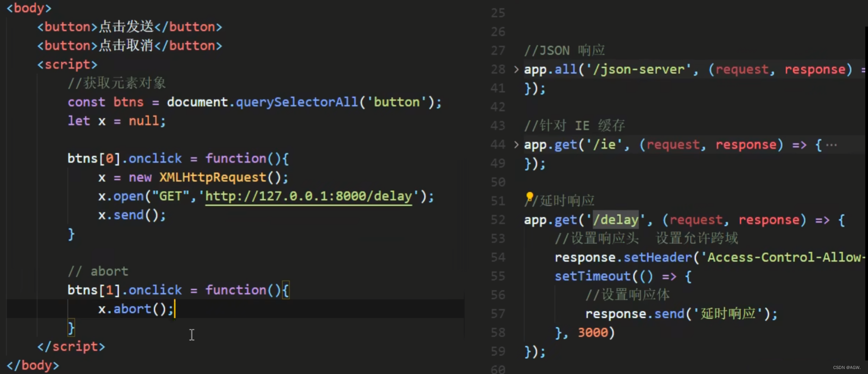The image size is (868, 374).
Task: Click the 点击取消 button tag line
Action: pos(130,46)
